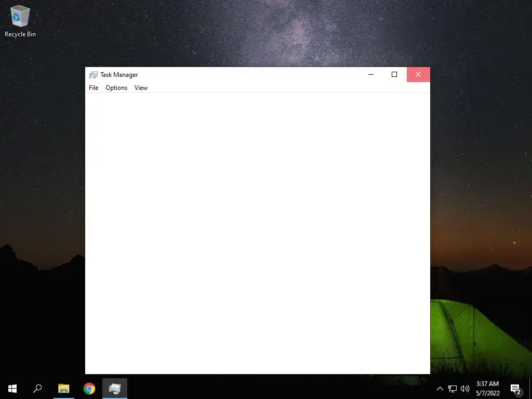The width and height of the screenshot is (532, 399).
Task: Open the clock showing 3:37 AM
Action: [x=487, y=389]
